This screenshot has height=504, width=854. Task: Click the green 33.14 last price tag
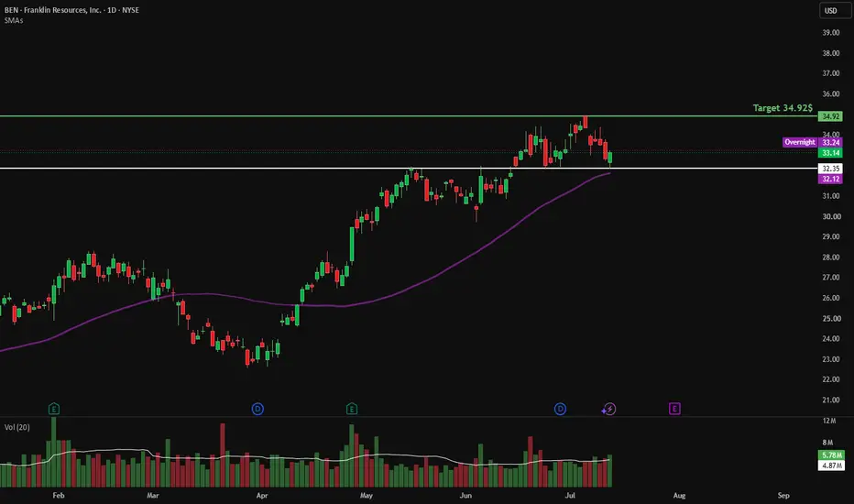pyautogui.click(x=830, y=153)
